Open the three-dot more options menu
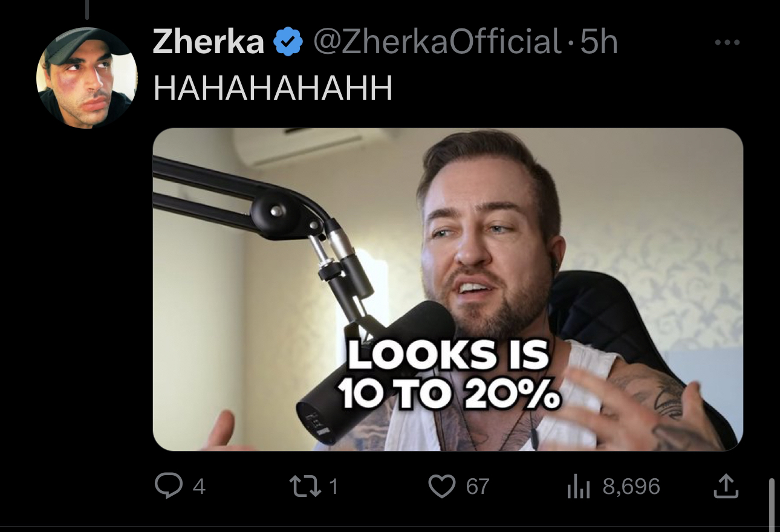 tap(727, 43)
